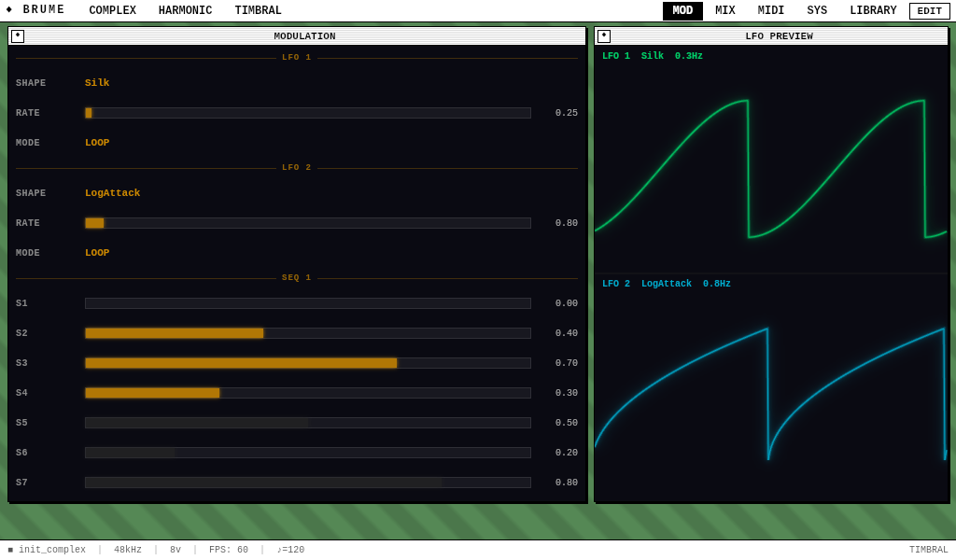The image size is (956, 560).
Task: Click the tempo 120 indicator in status bar
Action: (290, 550)
